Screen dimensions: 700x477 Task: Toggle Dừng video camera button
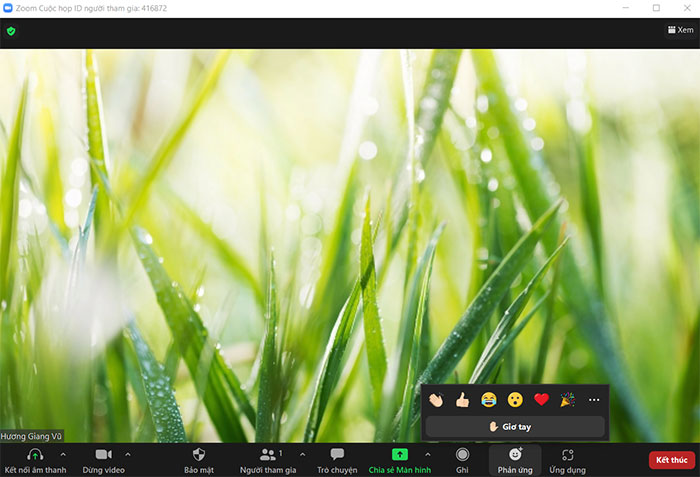(103, 455)
